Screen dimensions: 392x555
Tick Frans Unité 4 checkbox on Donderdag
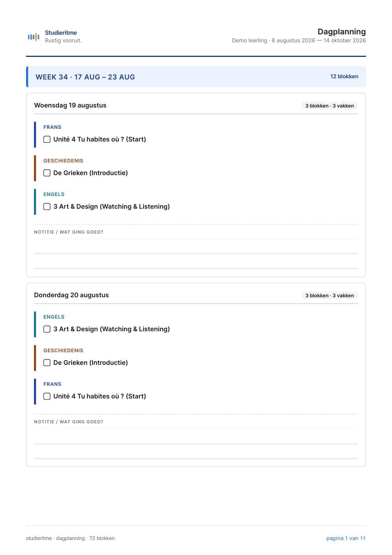click(x=47, y=396)
